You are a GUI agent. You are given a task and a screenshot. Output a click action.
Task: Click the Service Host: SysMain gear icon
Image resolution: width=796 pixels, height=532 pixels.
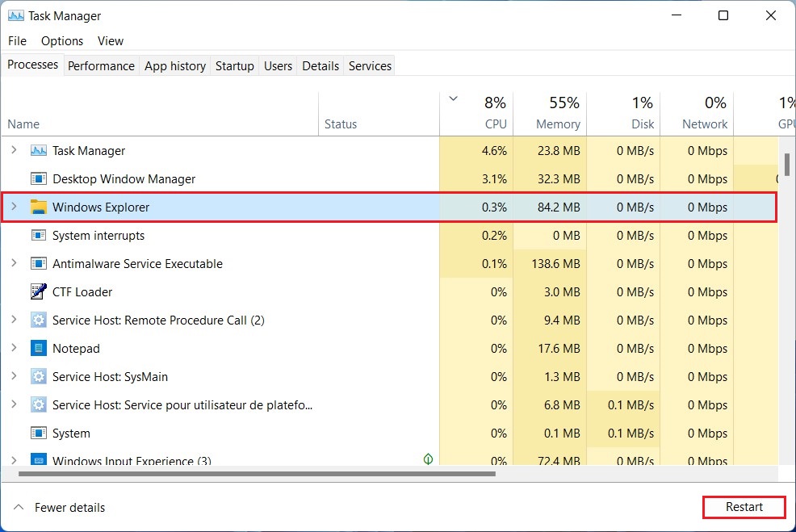tap(39, 377)
